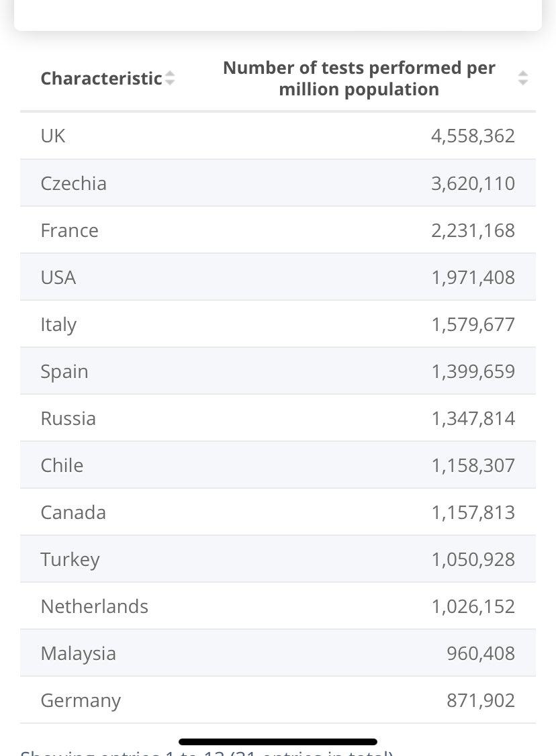The width and height of the screenshot is (556, 756).
Task: Click Number of tests performed header
Action: tap(359, 79)
